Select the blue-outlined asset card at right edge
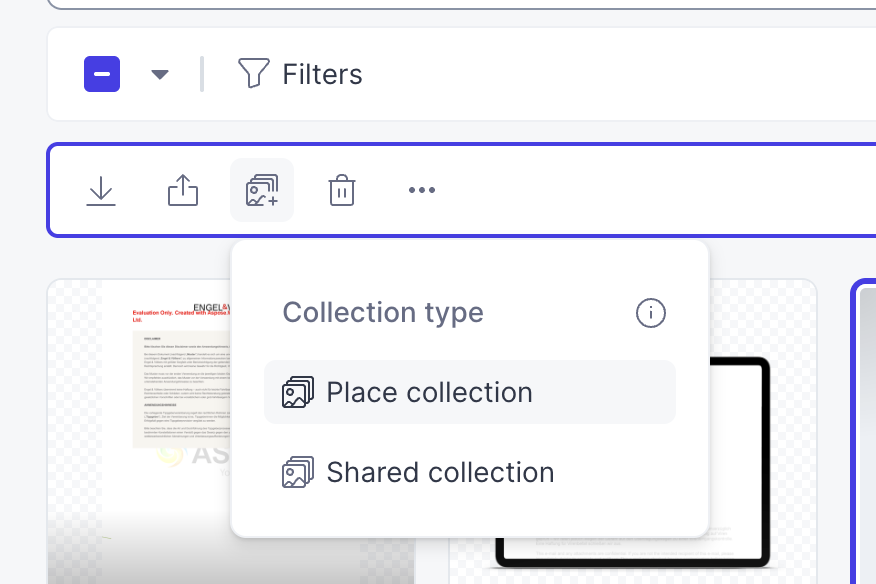The height and width of the screenshot is (584, 876). [x=863, y=431]
